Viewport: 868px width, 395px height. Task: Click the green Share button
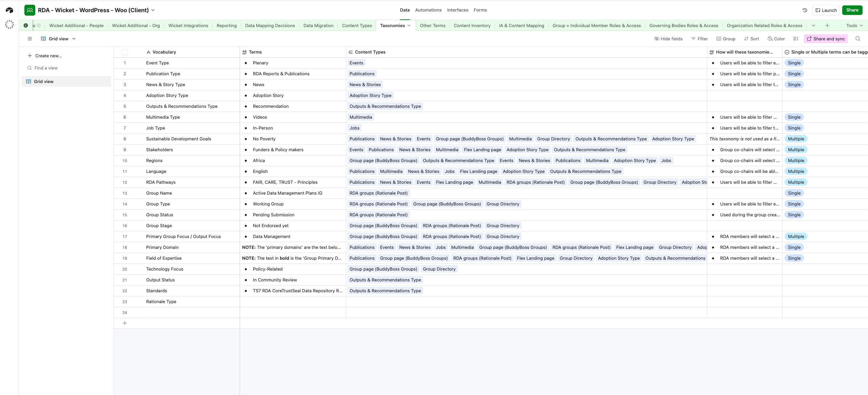tap(852, 10)
